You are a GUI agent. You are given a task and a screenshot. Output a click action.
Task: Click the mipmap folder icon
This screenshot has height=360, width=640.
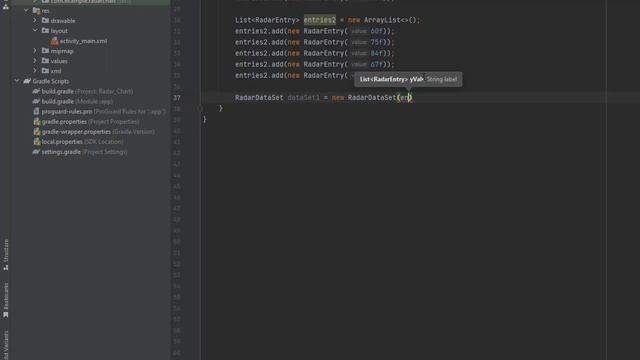click(45, 51)
